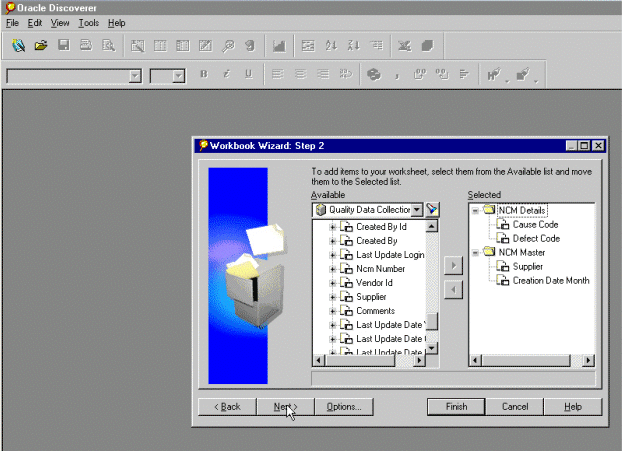This screenshot has height=452, width=622.
Task: Select Last Update Login in Available list
Action: [x=390, y=255]
